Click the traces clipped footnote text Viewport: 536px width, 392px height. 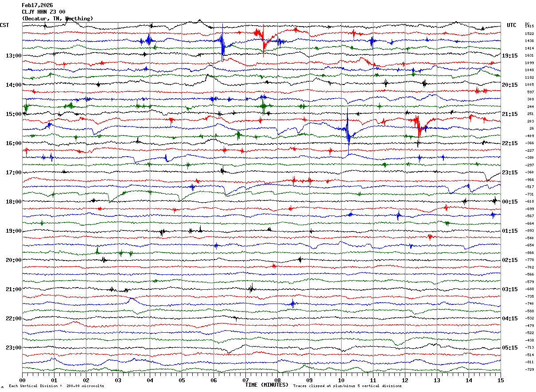tap(347, 386)
